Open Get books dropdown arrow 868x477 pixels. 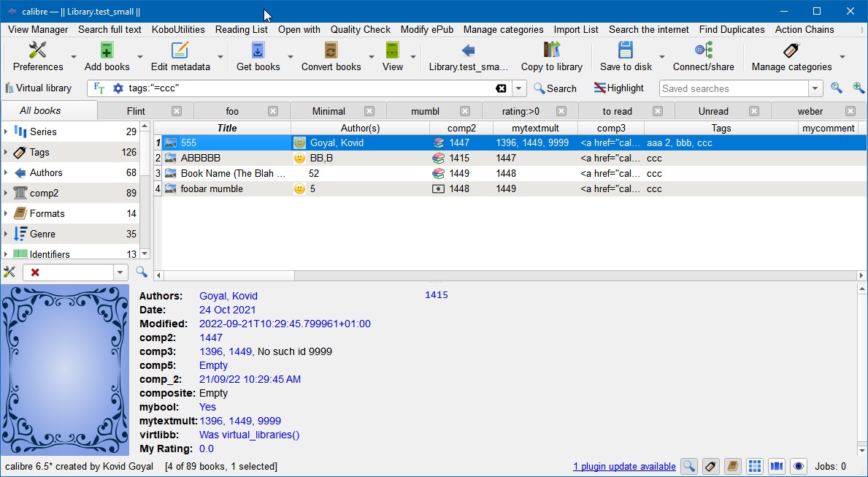coord(291,56)
